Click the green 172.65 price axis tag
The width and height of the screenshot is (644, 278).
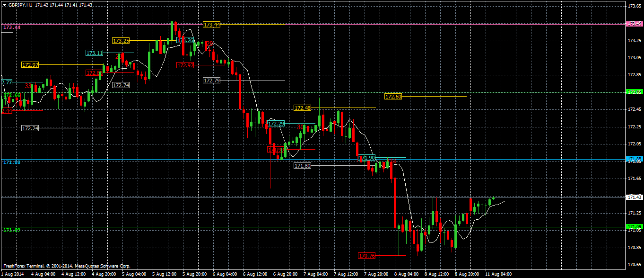634,92
